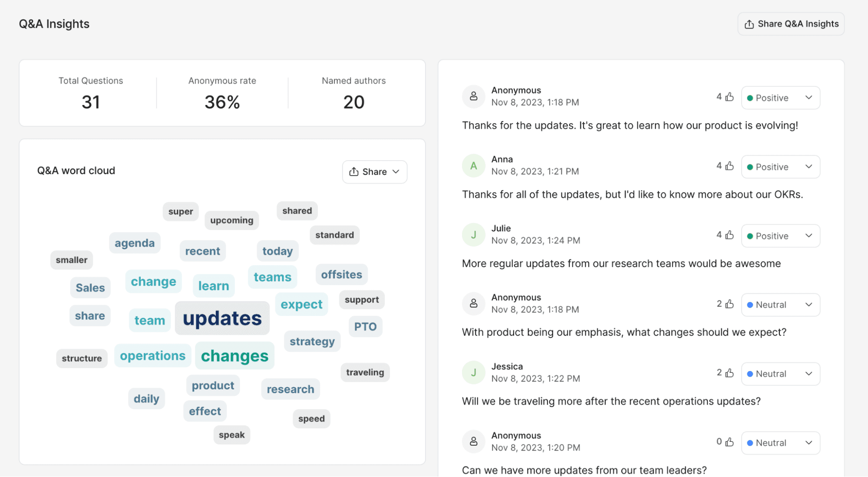Select the 'product' word tag
The height and width of the screenshot is (477, 868).
[x=213, y=385]
